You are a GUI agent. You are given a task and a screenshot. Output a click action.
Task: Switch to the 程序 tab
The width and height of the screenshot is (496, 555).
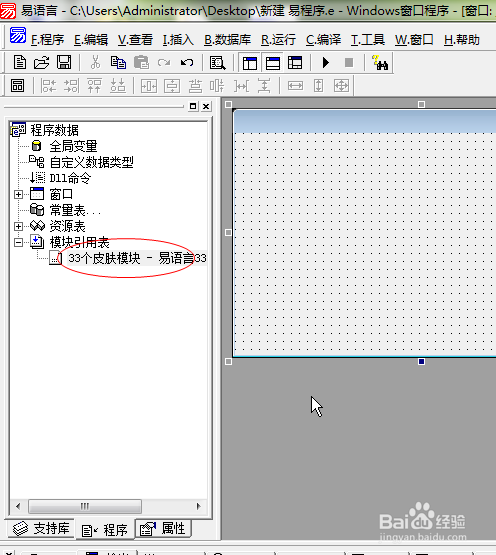pos(105,530)
